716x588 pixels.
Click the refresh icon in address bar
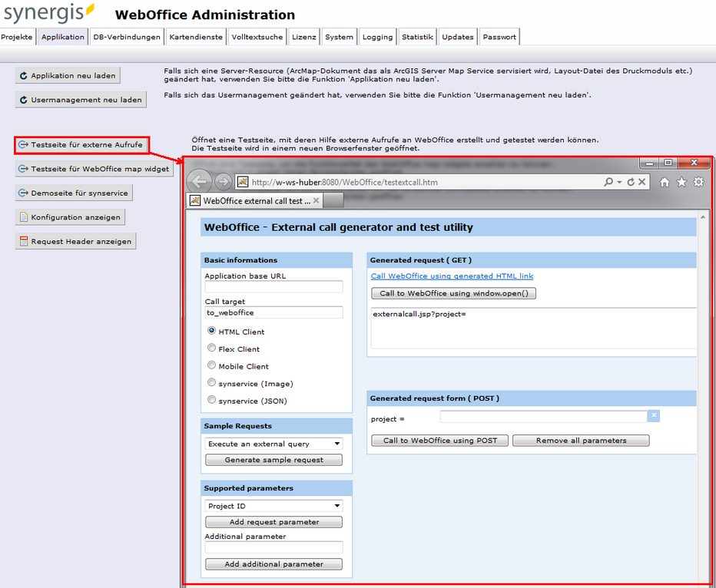tap(631, 182)
